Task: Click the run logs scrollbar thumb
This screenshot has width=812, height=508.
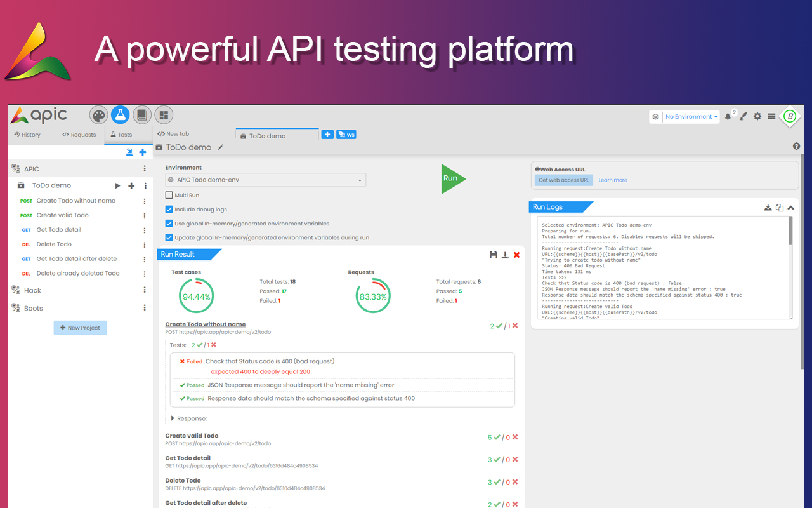Action: click(790, 231)
